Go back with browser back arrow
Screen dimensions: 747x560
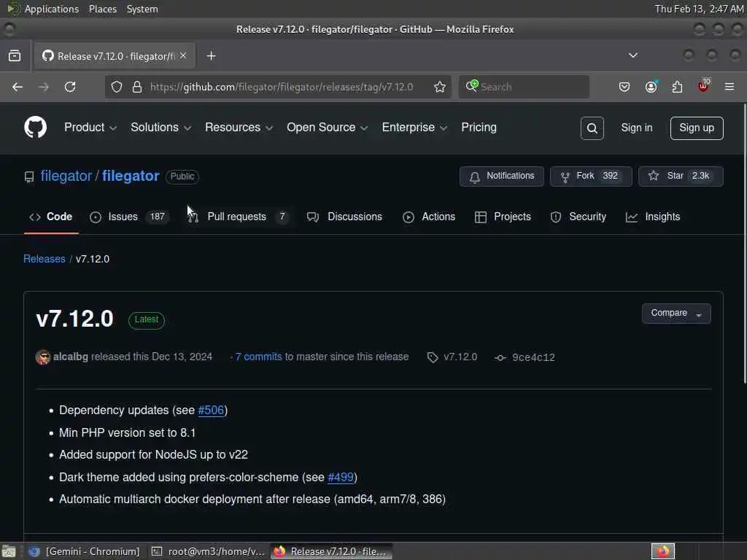point(18,87)
